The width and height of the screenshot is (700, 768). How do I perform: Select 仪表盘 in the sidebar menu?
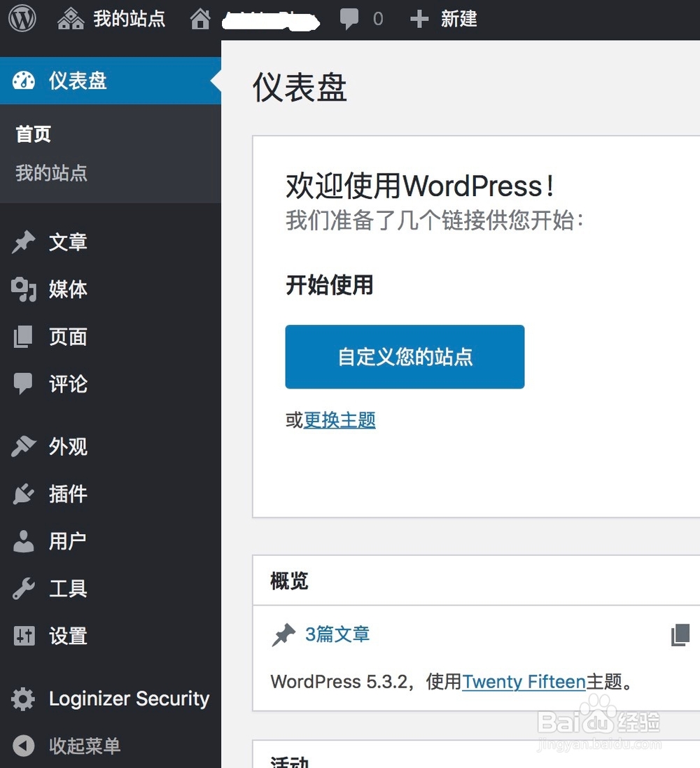(x=111, y=81)
